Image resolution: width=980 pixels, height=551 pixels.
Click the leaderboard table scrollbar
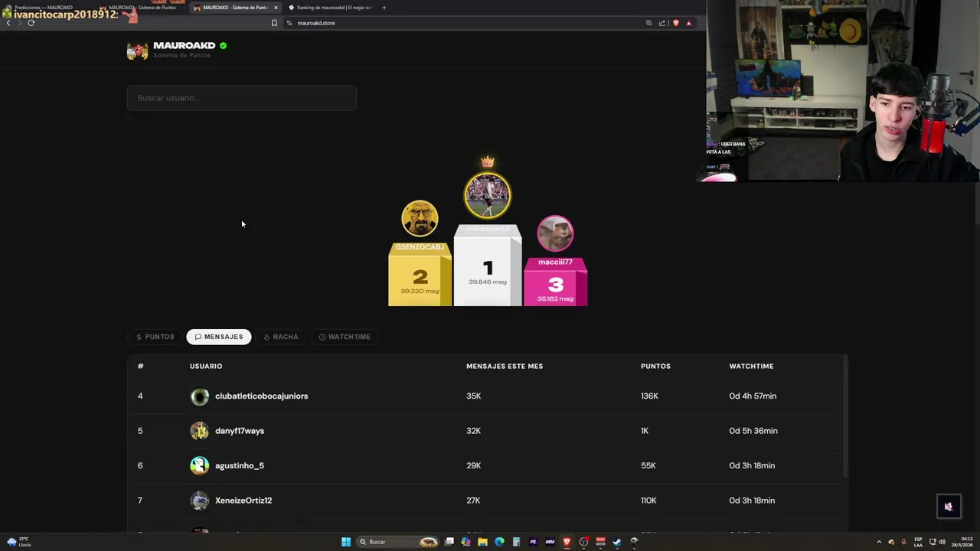(x=845, y=417)
